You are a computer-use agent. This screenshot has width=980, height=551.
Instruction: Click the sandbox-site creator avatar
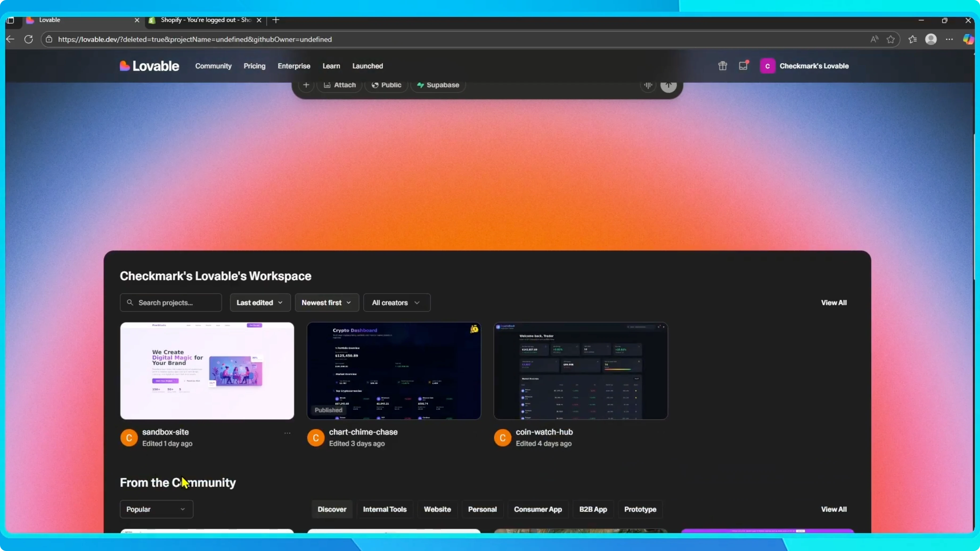tap(129, 438)
